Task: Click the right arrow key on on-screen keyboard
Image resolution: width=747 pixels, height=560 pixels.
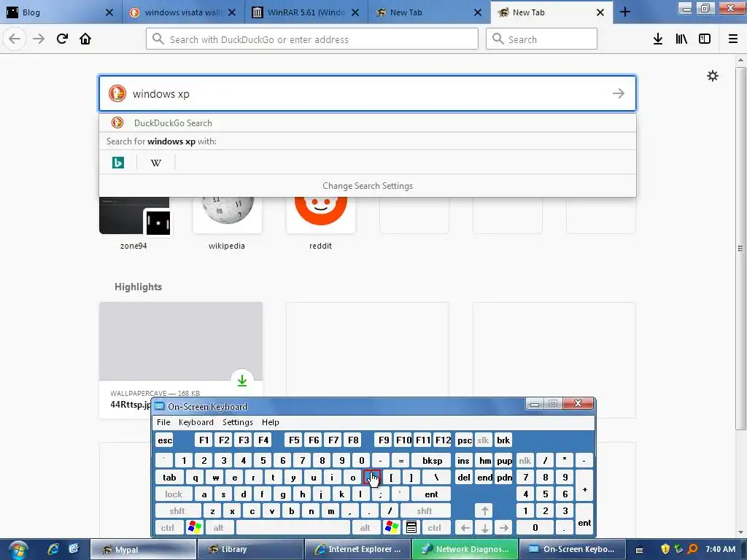Action: coord(504,528)
